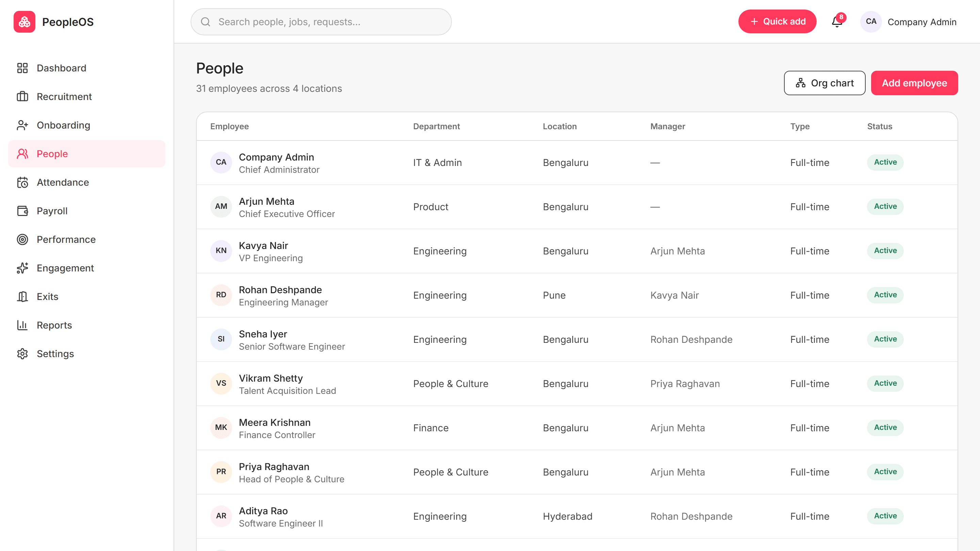
Task: Click Pune location cell
Action: click(554, 296)
